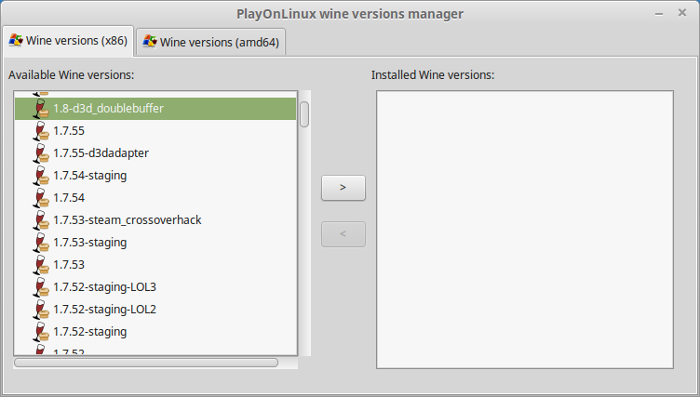The height and width of the screenshot is (397, 700).
Task: Click wine icon beside 1.7.52-staging-LOL2
Action: pyautogui.click(x=41, y=309)
